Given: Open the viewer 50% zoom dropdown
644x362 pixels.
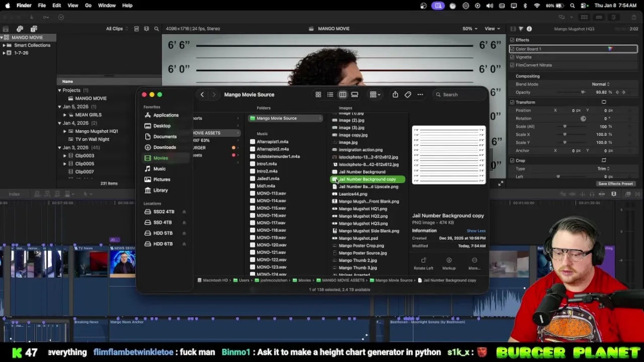Looking at the screenshot, I should coord(470,29).
